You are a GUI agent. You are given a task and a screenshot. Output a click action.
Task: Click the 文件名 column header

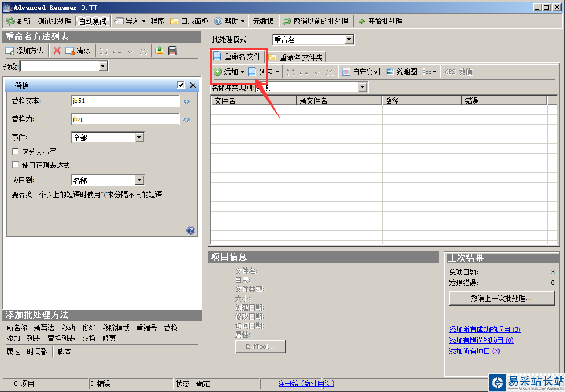(x=253, y=101)
